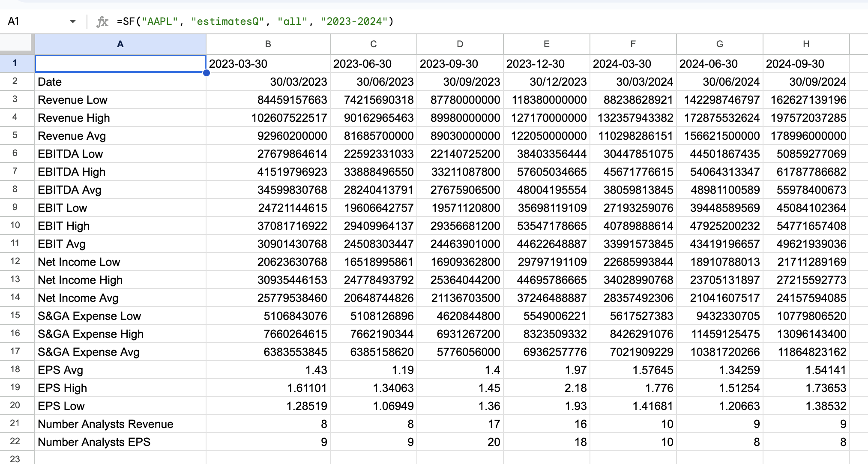This screenshot has width=868, height=464.
Task: Select the 'Revenue Avg' label cell
Action: 120,136
